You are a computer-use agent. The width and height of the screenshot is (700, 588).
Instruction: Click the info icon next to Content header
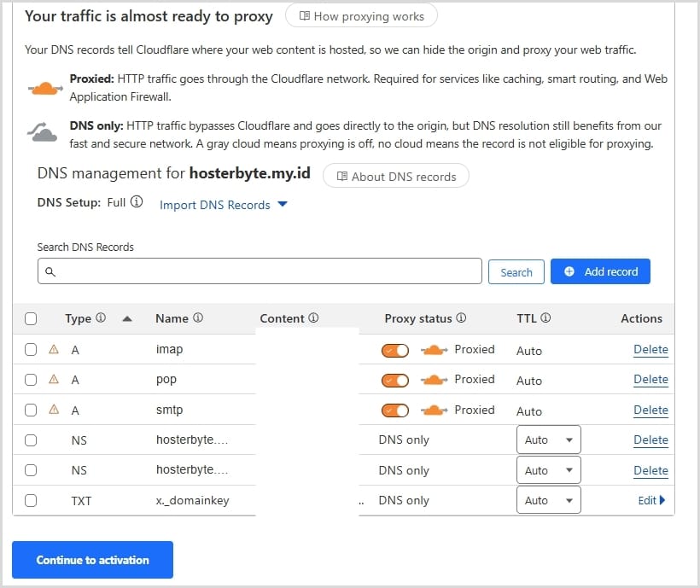pyautogui.click(x=313, y=318)
